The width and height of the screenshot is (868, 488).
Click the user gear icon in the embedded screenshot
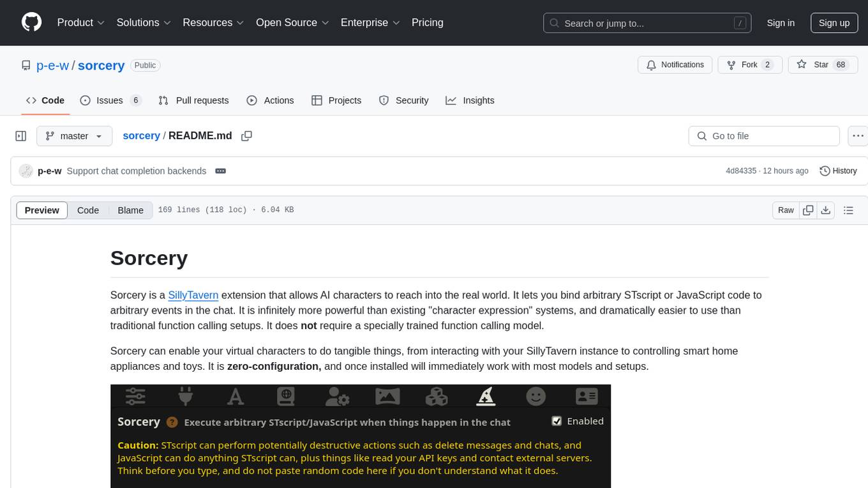point(336,397)
